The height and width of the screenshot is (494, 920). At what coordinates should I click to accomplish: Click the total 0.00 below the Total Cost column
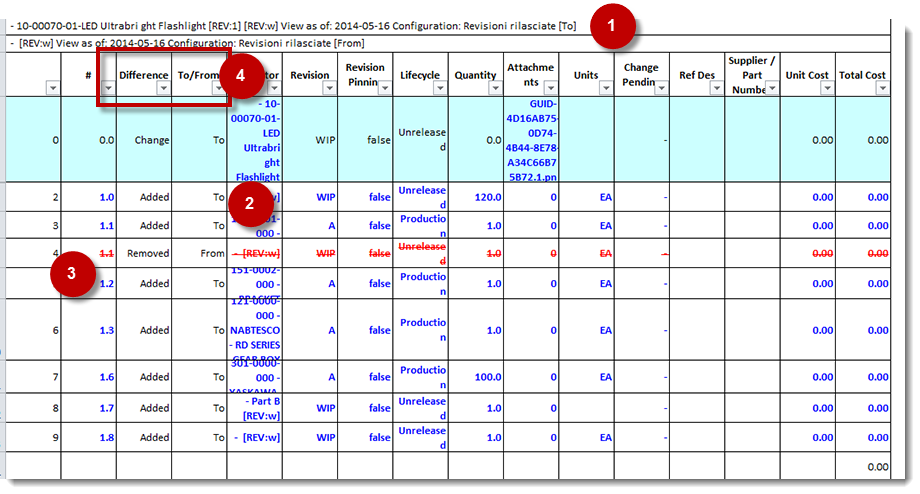[x=863, y=466]
